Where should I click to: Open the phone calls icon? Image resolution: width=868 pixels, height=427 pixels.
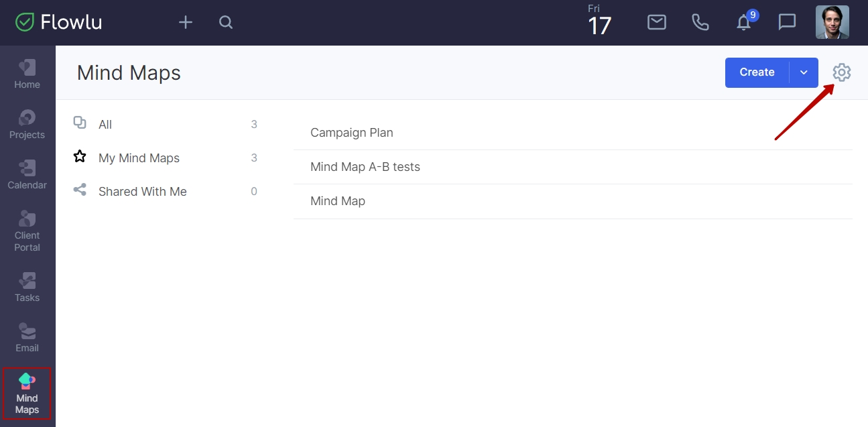700,23
